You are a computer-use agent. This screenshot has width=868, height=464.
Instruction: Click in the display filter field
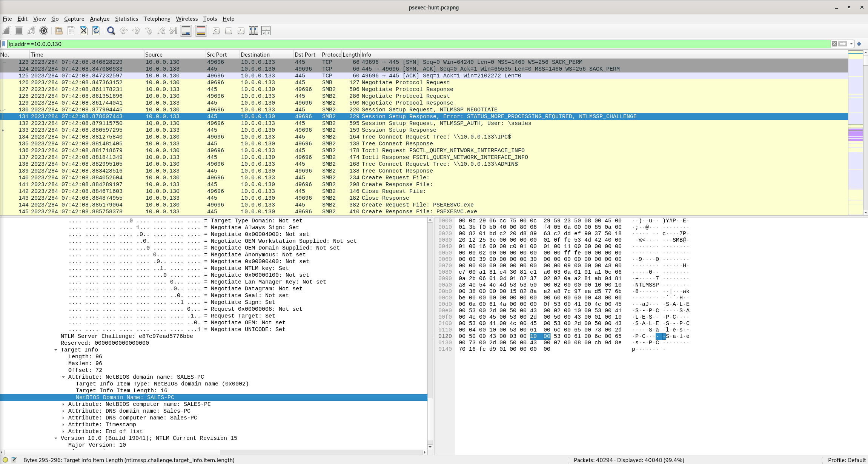click(419, 44)
